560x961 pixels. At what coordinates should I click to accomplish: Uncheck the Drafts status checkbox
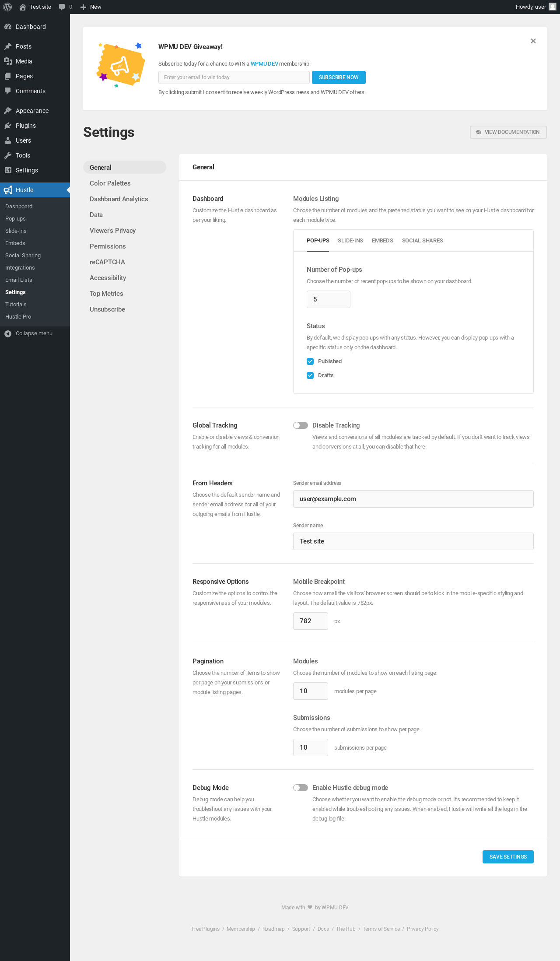pyautogui.click(x=310, y=375)
